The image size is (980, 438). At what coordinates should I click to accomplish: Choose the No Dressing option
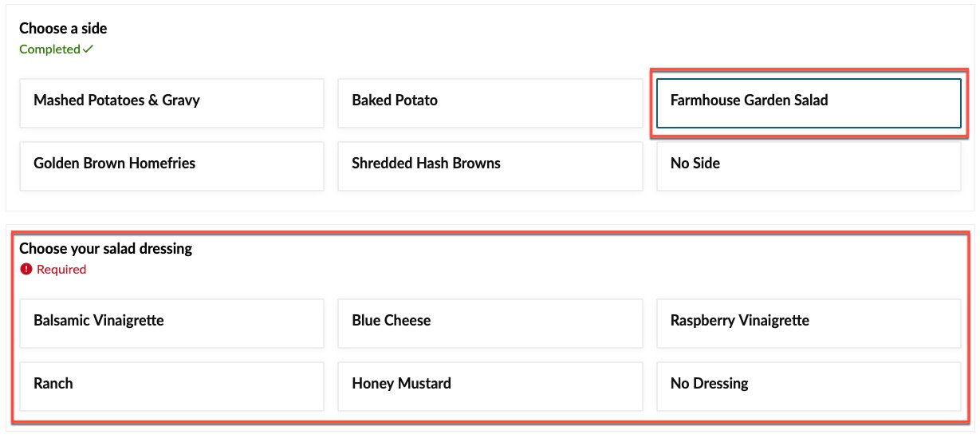pyautogui.click(x=809, y=386)
